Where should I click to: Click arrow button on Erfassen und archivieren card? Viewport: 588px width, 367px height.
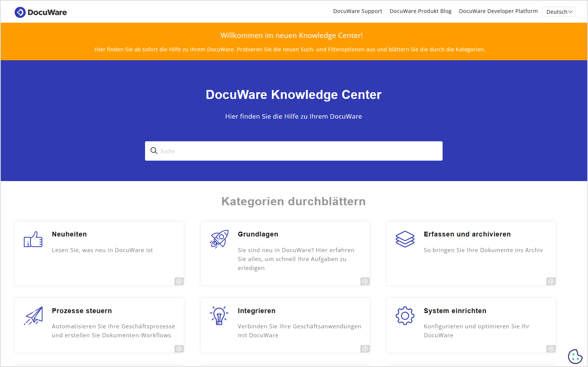point(551,281)
